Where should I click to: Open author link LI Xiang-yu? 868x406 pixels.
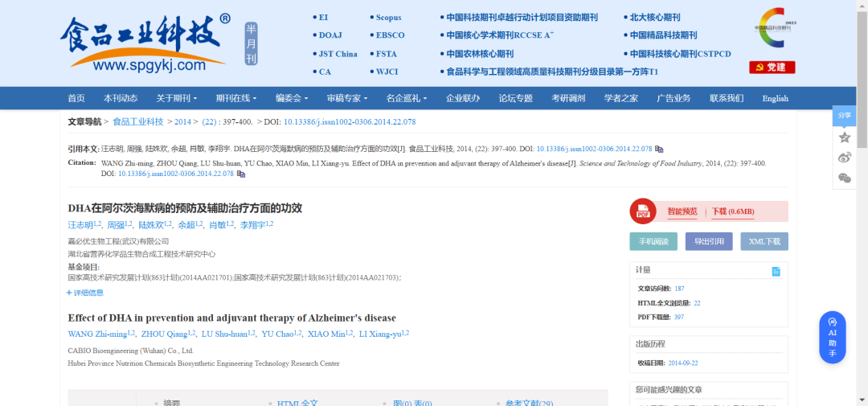(x=380, y=334)
